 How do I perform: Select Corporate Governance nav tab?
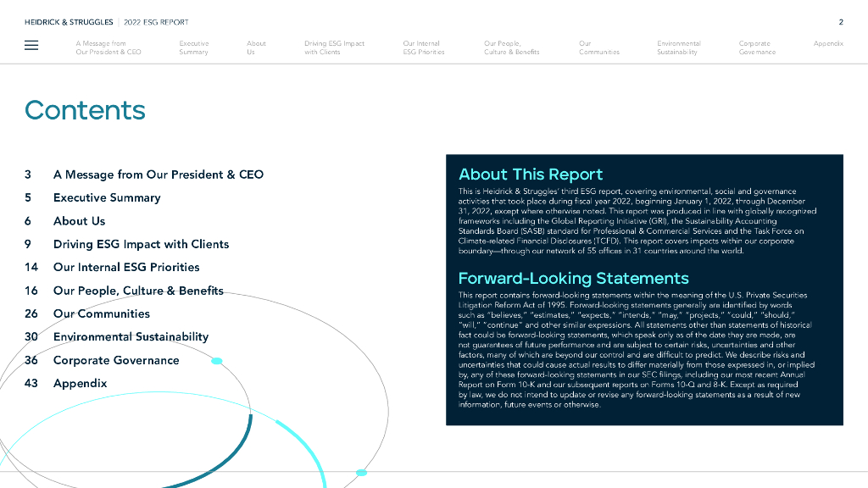pyautogui.click(x=757, y=47)
